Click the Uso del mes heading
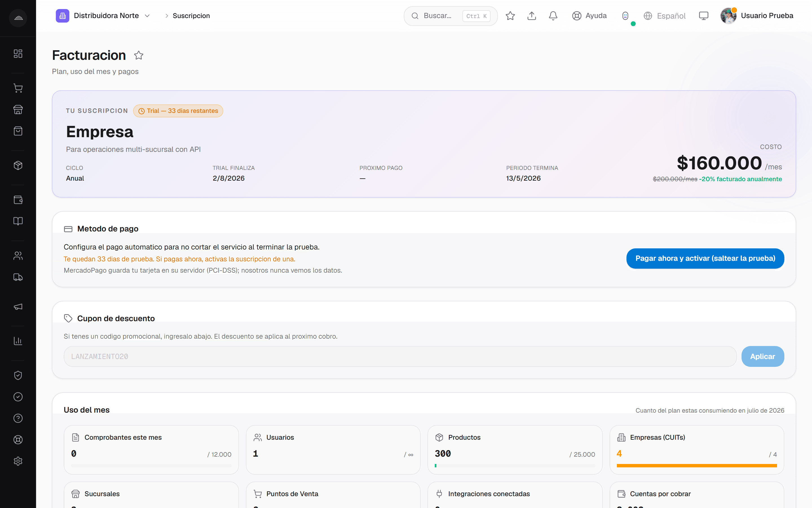Screen dimensions: 812x508 pos(87,410)
